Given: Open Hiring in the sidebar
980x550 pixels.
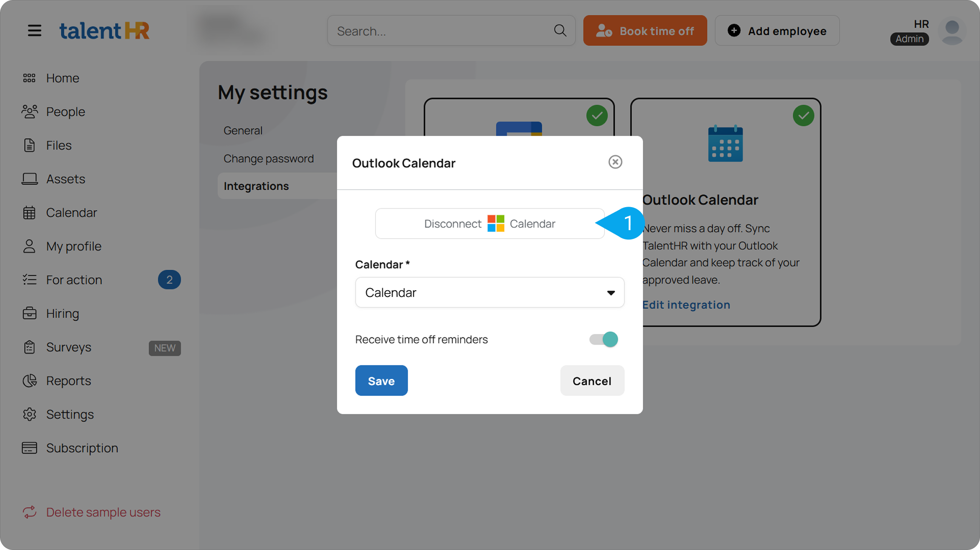Looking at the screenshot, I should tap(63, 313).
